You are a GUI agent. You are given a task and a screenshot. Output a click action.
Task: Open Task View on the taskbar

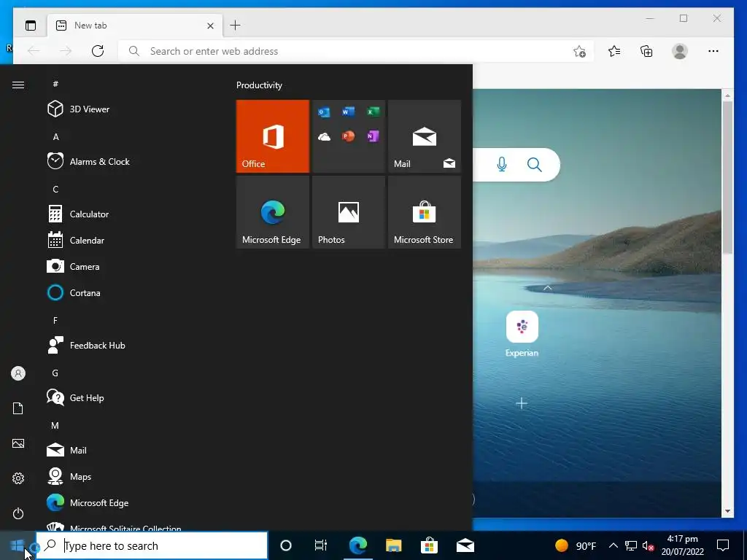321,545
